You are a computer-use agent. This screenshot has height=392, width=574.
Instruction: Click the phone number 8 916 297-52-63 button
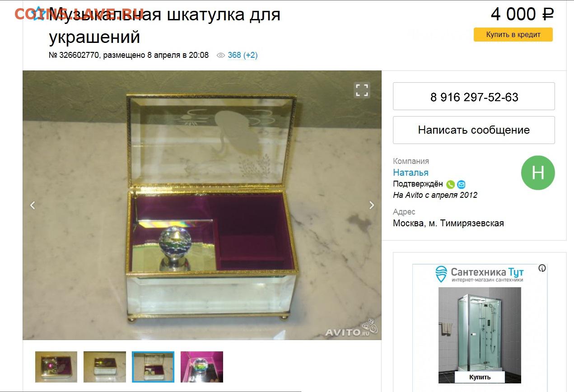point(474,96)
